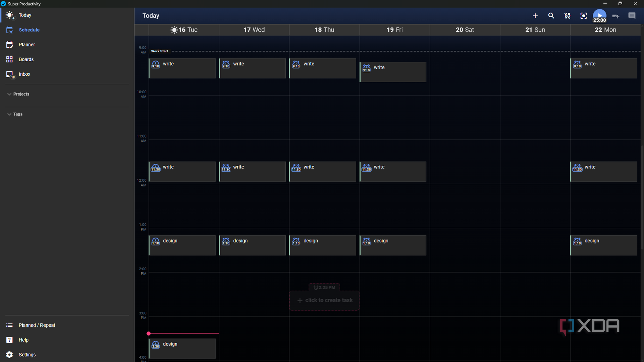
Task: Open Tuesday 3:30 design task
Action: (x=182, y=348)
